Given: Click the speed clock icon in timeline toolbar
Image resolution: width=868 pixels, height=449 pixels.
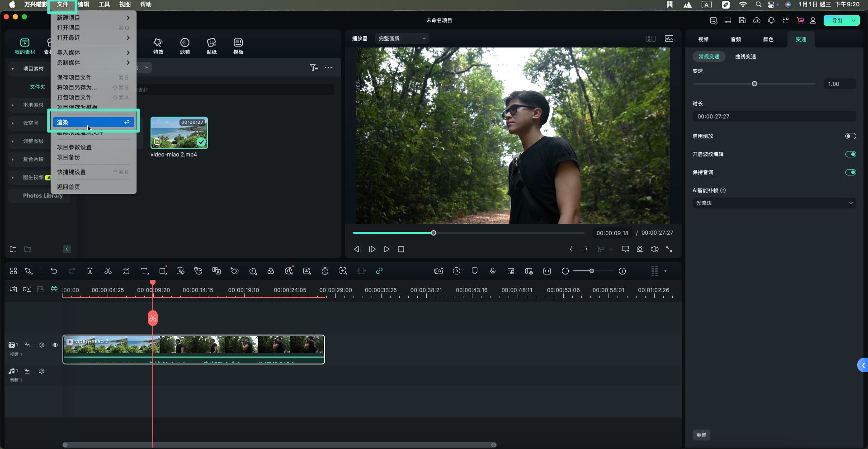Looking at the screenshot, I should point(253,271).
